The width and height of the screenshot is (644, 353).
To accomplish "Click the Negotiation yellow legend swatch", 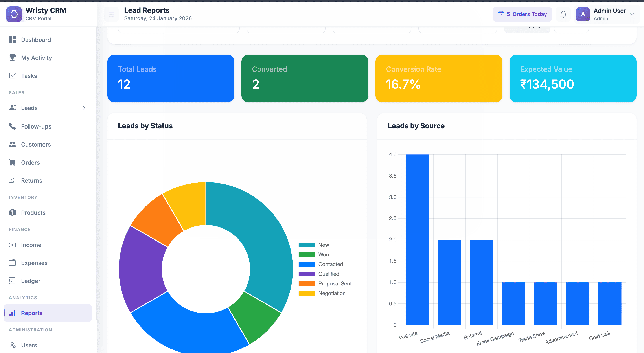I will pos(307,293).
